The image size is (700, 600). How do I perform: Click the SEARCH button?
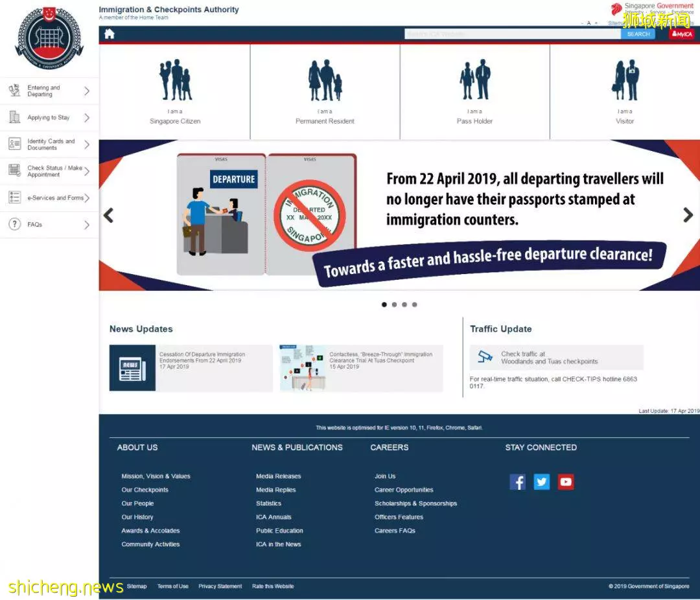tap(638, 34)
